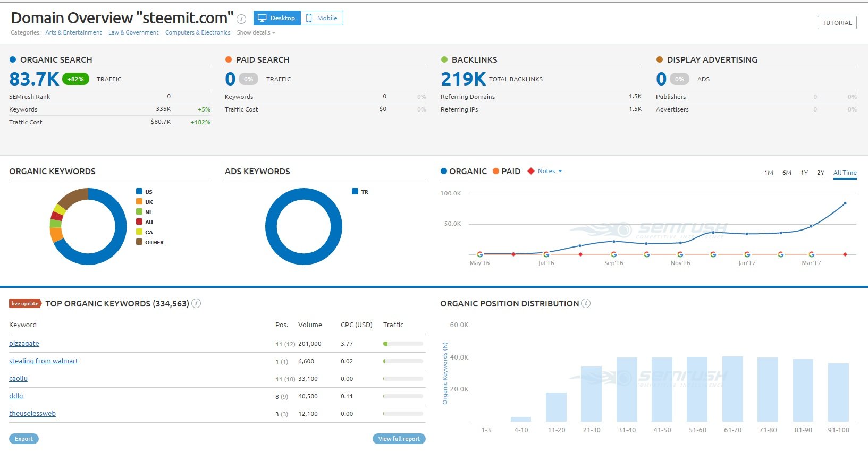
Task: Click Volume column header
Action: click(x=310, y=325)
